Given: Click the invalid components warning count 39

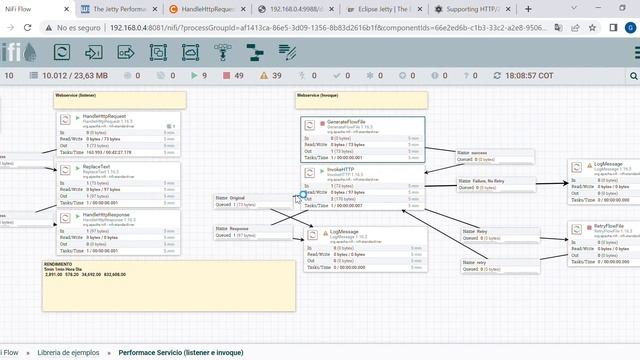Looking at the screenshot, I should (x=271, y=76).
